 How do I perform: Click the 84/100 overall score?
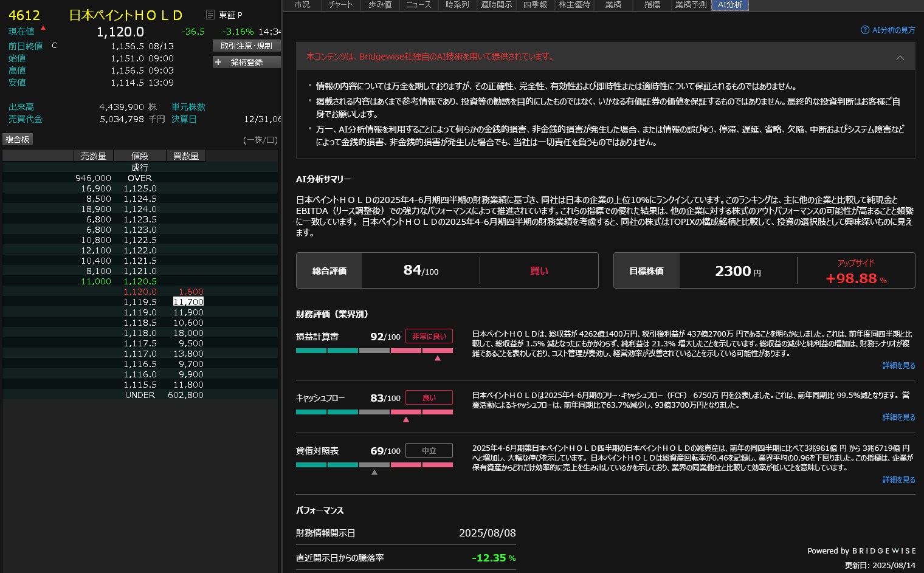pos(421,270)
